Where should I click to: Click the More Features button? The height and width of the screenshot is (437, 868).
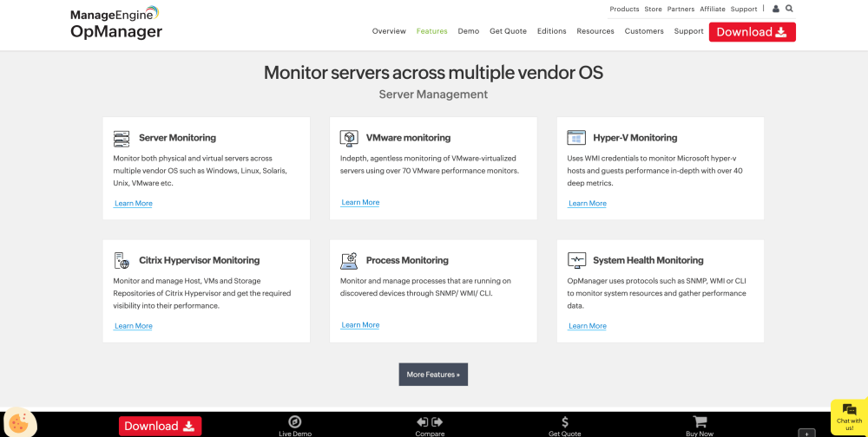tap(433, 375)
